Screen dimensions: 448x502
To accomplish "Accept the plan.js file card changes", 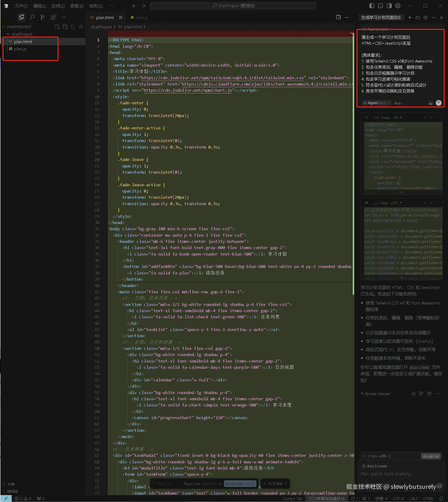I will [431, 203].
